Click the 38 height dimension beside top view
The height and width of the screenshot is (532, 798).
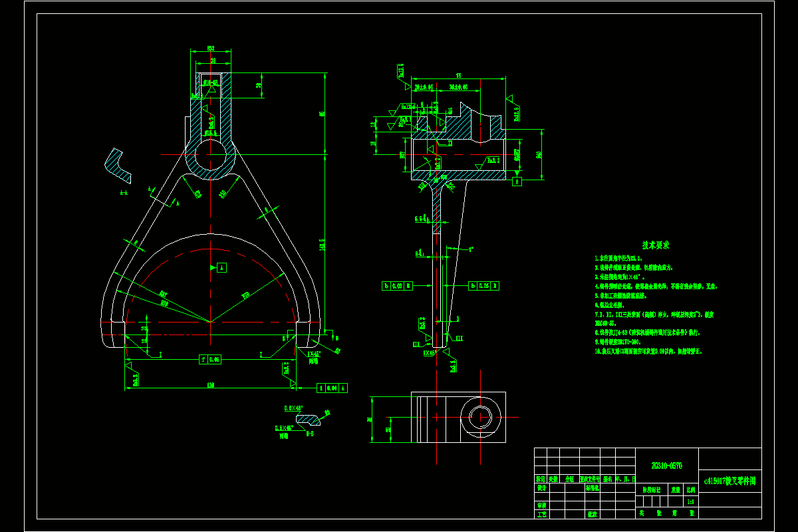click(x=370, y=420)
